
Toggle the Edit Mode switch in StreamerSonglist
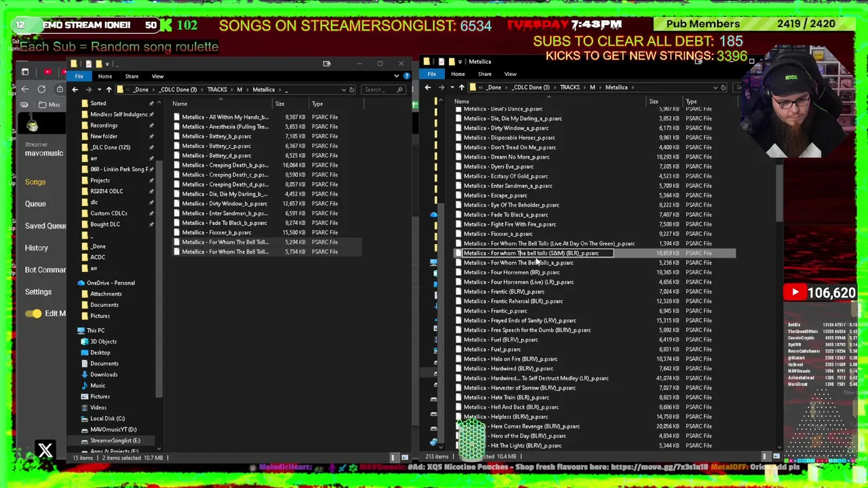pos(33,313)
